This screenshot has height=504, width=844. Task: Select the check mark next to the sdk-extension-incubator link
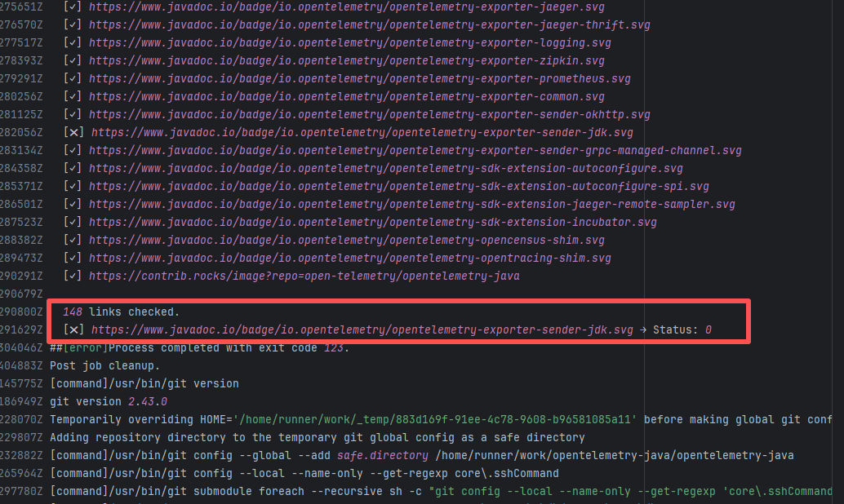[x=73, y=223]
